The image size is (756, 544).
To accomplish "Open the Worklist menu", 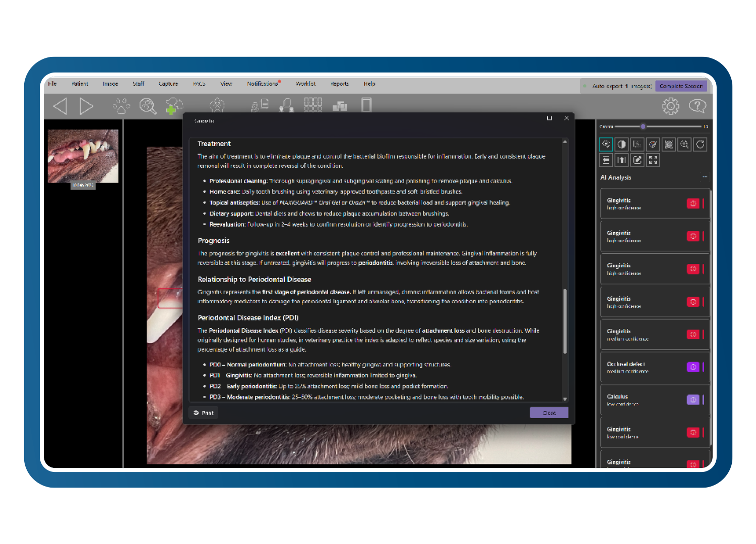I will pos(305,84).
